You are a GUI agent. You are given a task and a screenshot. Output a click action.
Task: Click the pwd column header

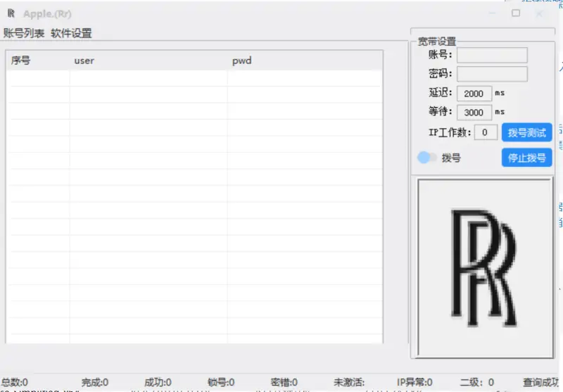click(242, 61)
